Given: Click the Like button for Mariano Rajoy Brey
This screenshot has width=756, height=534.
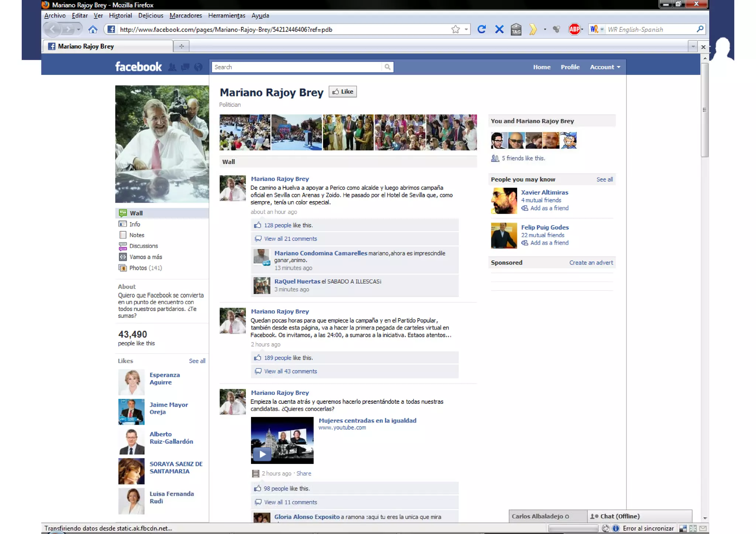Looking at the screenshot, I should (343, 92).
